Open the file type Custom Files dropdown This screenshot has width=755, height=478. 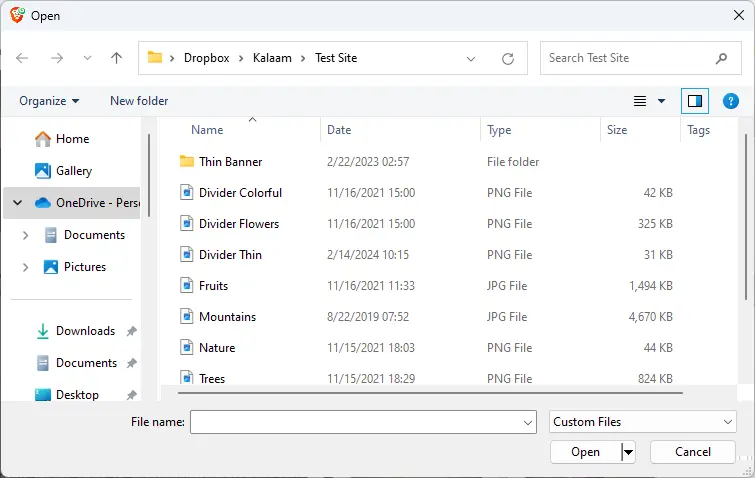click(x=643, y=422)
